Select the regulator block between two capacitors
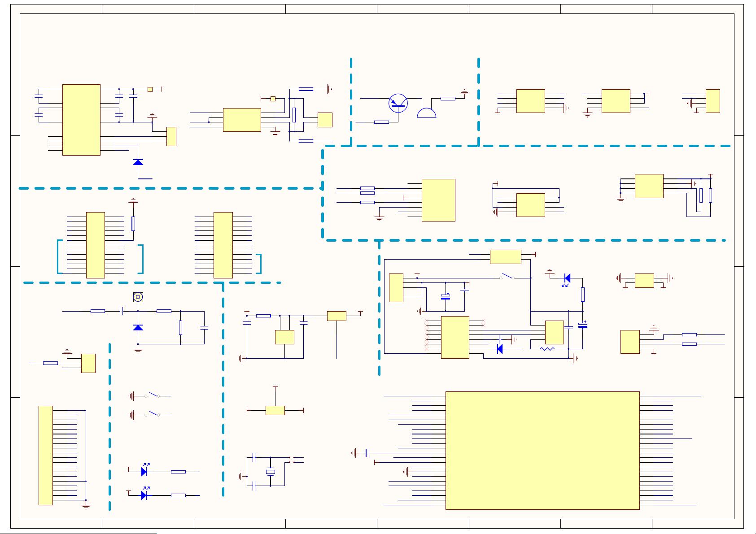The image size is (756, 534). pos(284,337)
